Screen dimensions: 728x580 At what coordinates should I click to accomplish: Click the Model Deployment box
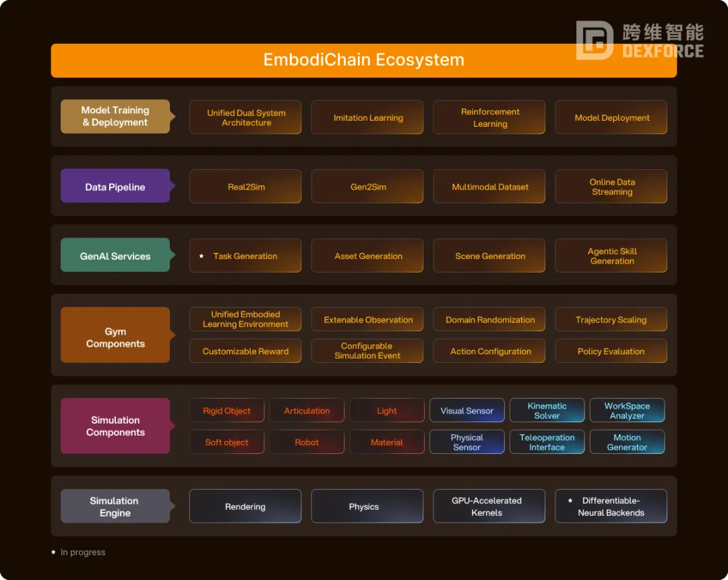pos(611,117)
